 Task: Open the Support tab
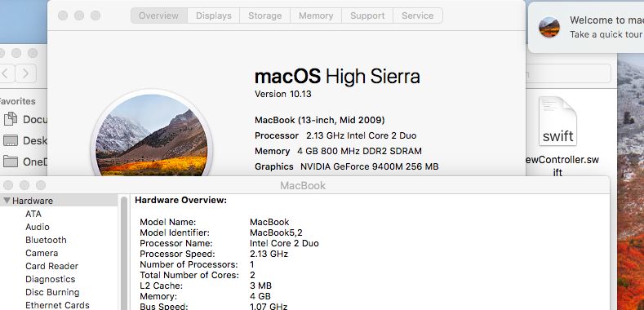tap(367, 15)
